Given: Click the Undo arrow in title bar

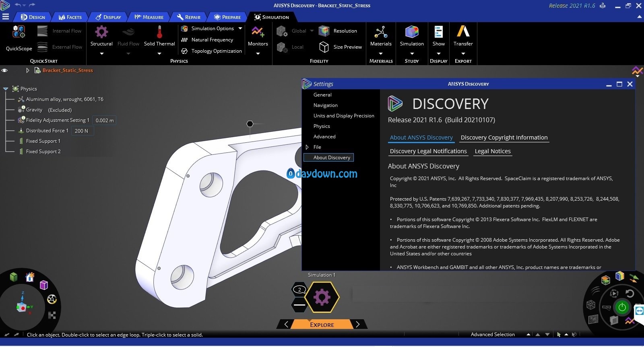Looking at the screenshot, I should pos(18,5).
